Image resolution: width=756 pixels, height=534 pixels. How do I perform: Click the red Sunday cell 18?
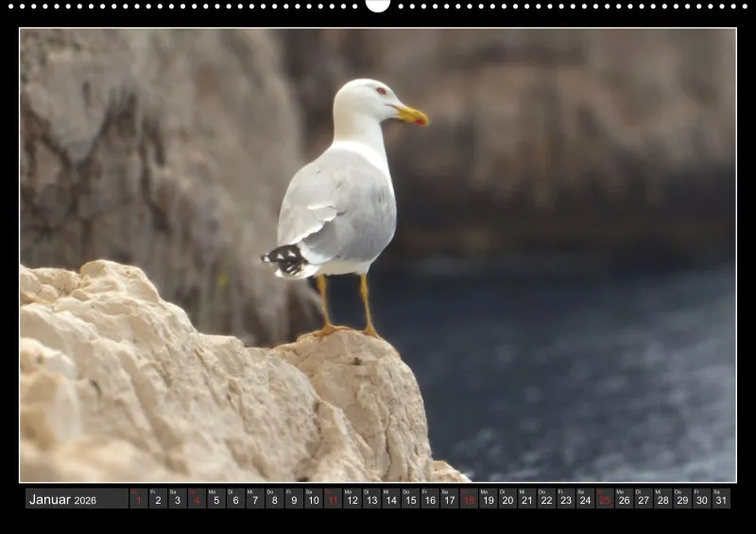(469, 499)
